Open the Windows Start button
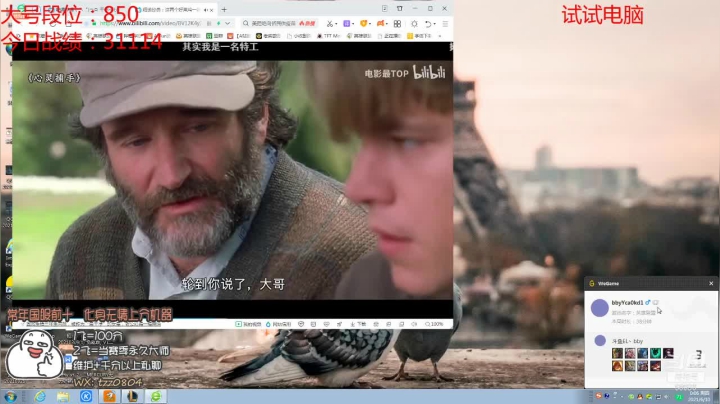The height and width of the screenshot is (404, 720). click(10, 396)
